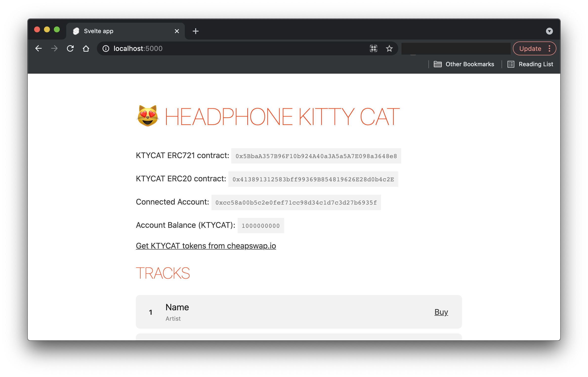This screenshot has height=377, width=588.
Task: Click the browser back navigation icon
Action: [39, 48]
